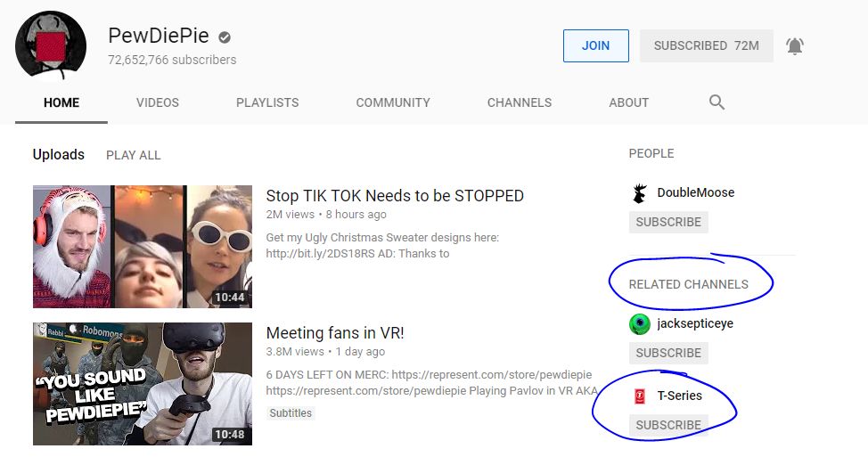868x457 pixels.
Task: Subscribe to DoubleMoose
Action: point(668,222)
